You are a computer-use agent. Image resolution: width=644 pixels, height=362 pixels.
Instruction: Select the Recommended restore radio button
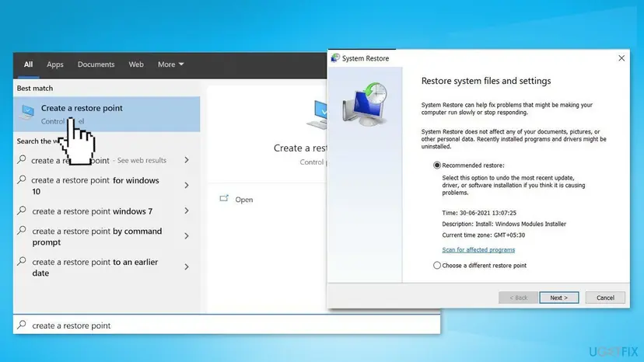[437, 165]
